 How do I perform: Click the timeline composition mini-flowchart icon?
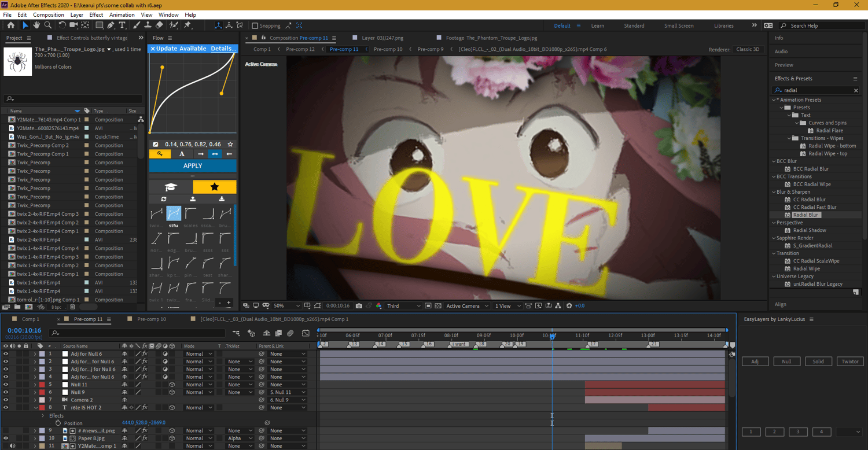click(236, 333)
